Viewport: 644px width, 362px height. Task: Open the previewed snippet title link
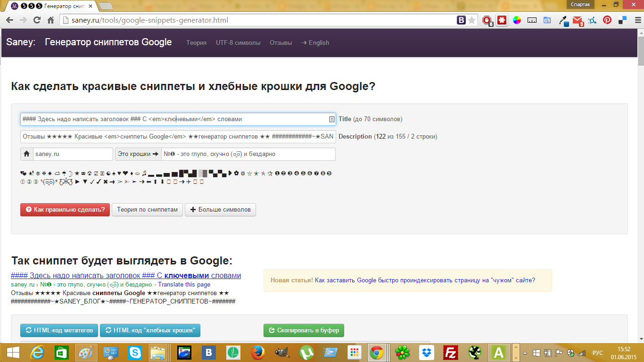click(126, 276)
